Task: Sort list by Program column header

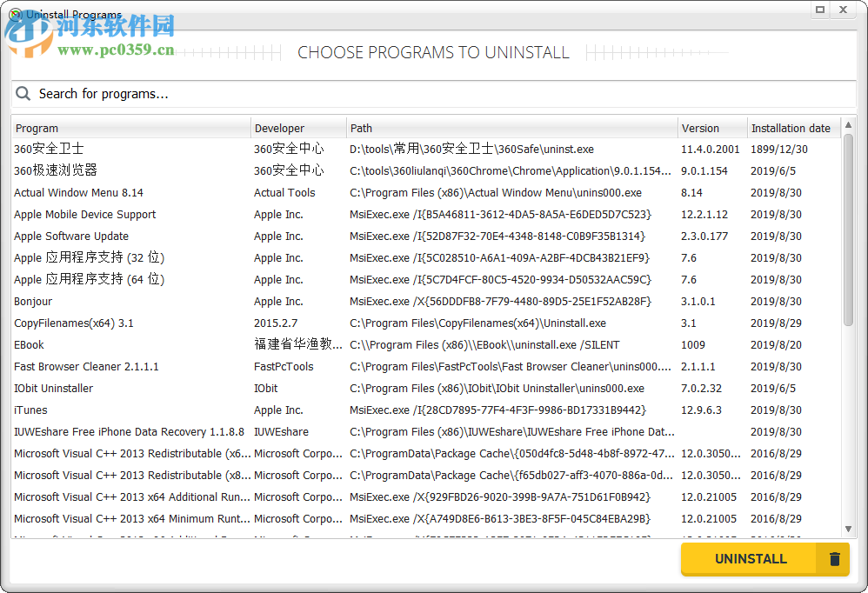Action: point(130,128)
